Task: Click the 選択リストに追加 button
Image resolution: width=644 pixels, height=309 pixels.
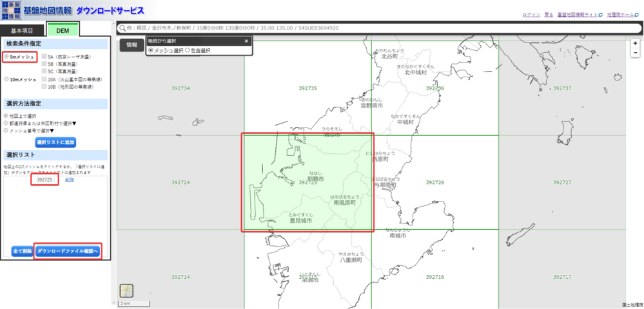Action: [55, 142]
